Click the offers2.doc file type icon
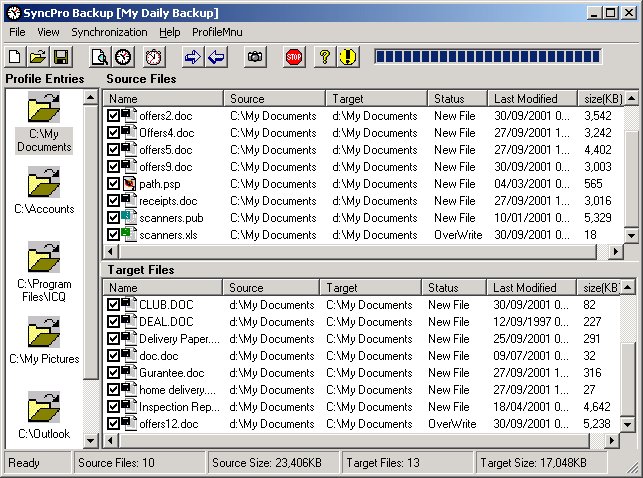This screenshot has width=643, height=478. pyautogui.click(x=129, y=115)
